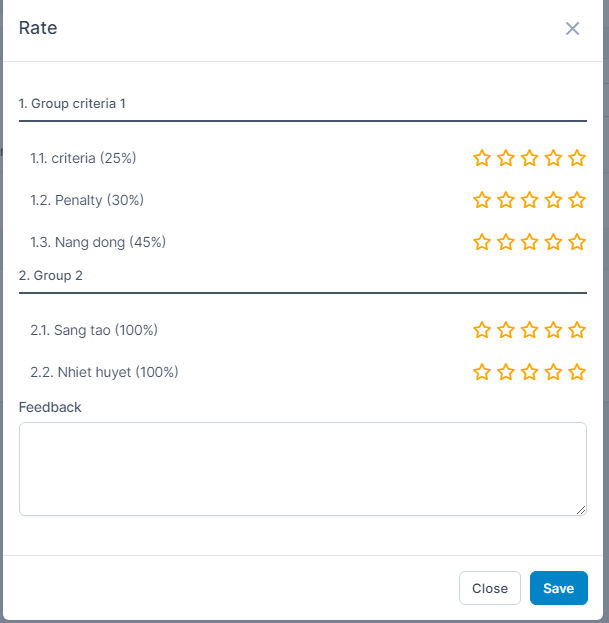609x623 pixels.
Task: Rate Nhiet huyet (100%) one star
Action: pyautogui.click(x=482, y=372)
